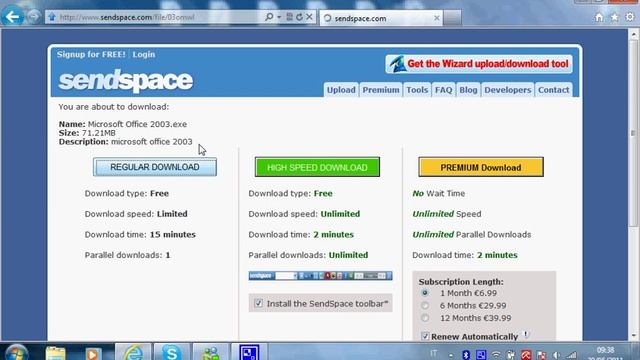Close the sendspace.com tab

pos(436,18)
